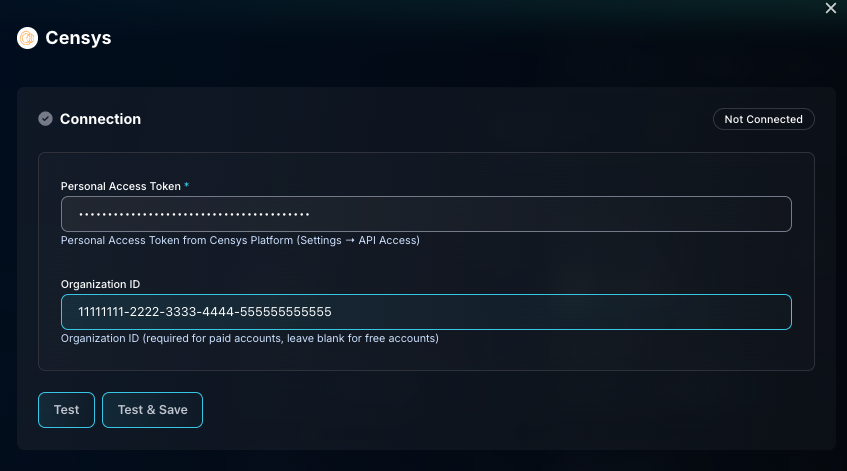This screenshot has height=471, width=847.
Task: Click the Censys title text
Action: (78, 39)
